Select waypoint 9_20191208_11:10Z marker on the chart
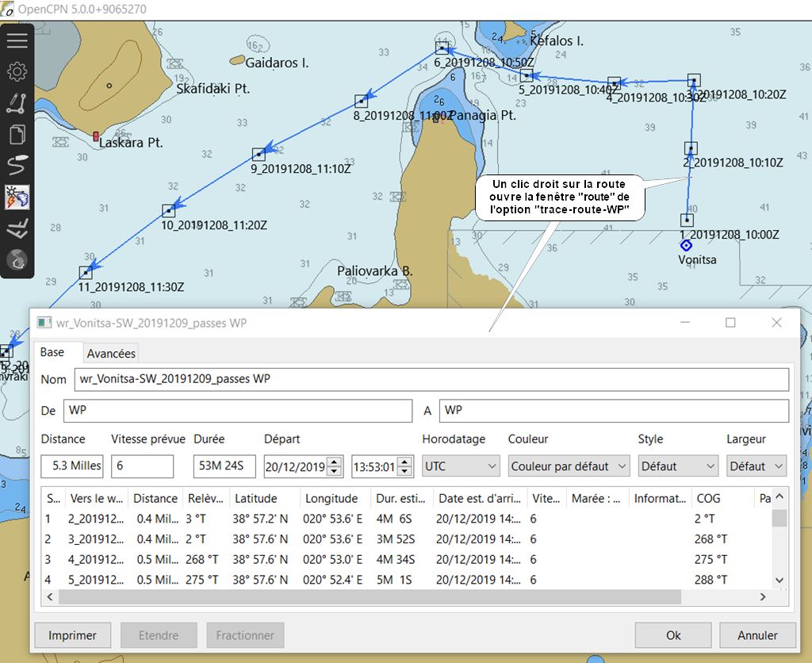Viewport: 812px width, 663px height. 259,154
